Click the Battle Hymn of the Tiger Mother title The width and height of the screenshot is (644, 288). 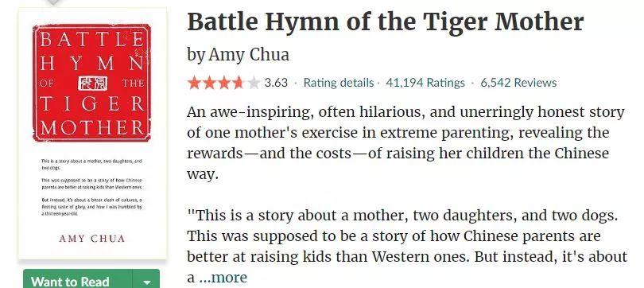pos(386,21)
